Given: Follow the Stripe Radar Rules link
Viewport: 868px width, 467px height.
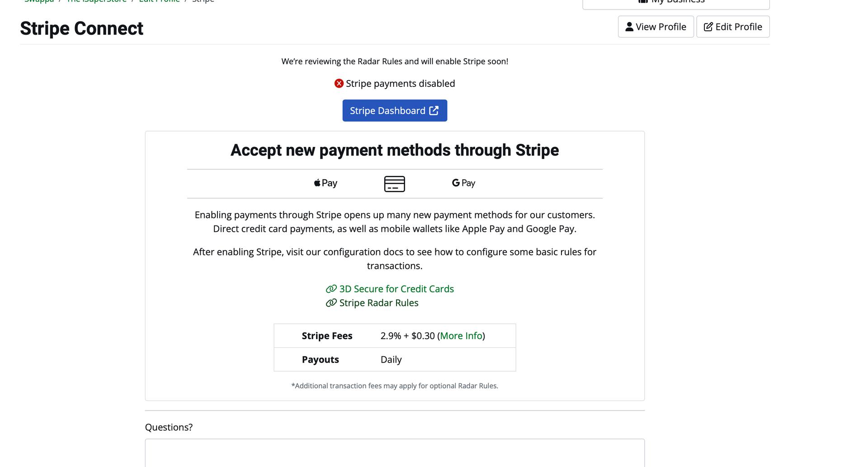Looking at the screenshot, I should point(379,303).
